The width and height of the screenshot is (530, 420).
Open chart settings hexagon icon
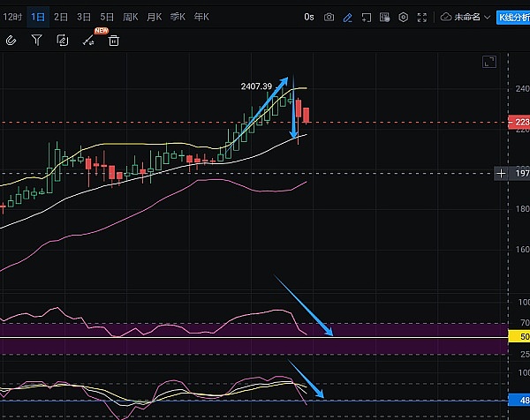(404, 17)
